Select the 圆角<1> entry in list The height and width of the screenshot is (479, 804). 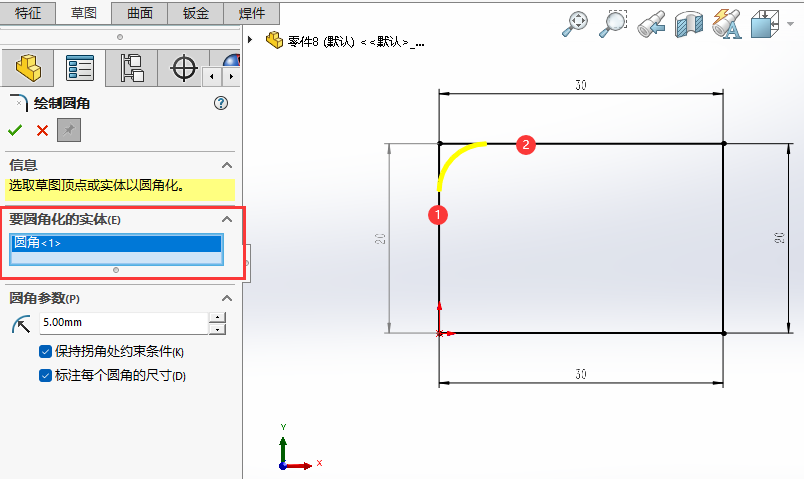pyautogui.click(x=116, y=243)
